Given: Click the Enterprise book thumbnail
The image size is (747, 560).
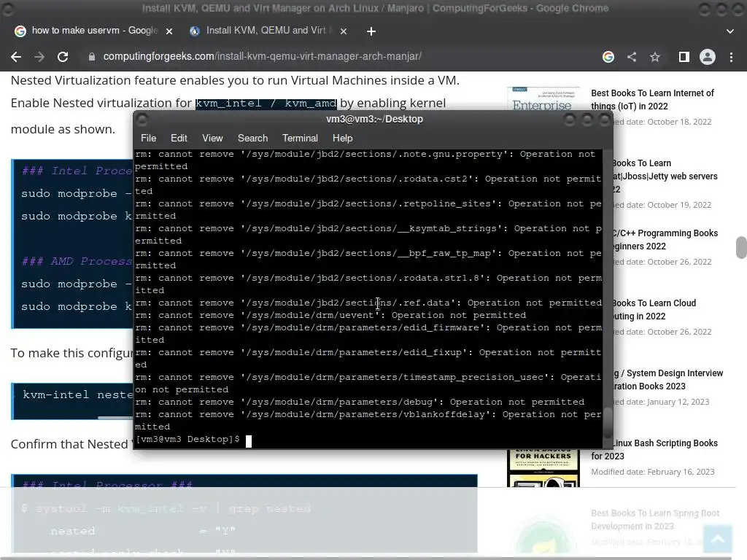Looking at the screenshot, I should click(543, 98).
